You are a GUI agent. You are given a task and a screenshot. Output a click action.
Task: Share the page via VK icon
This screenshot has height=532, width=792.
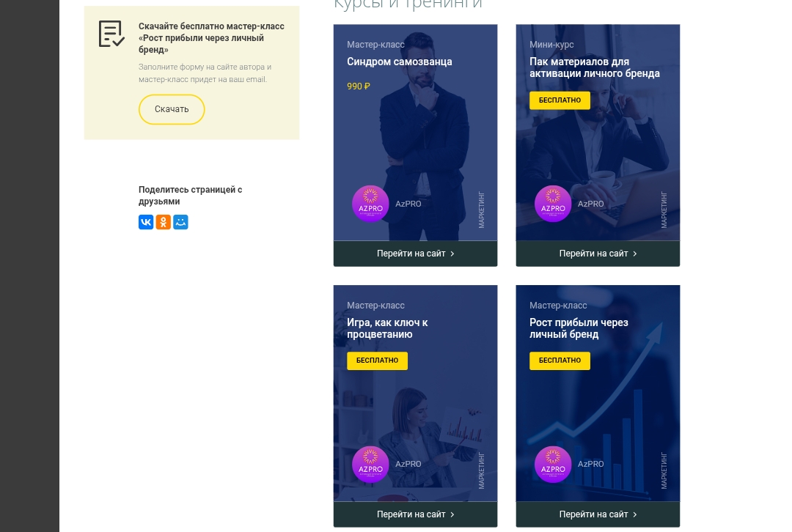pos(146,222)
